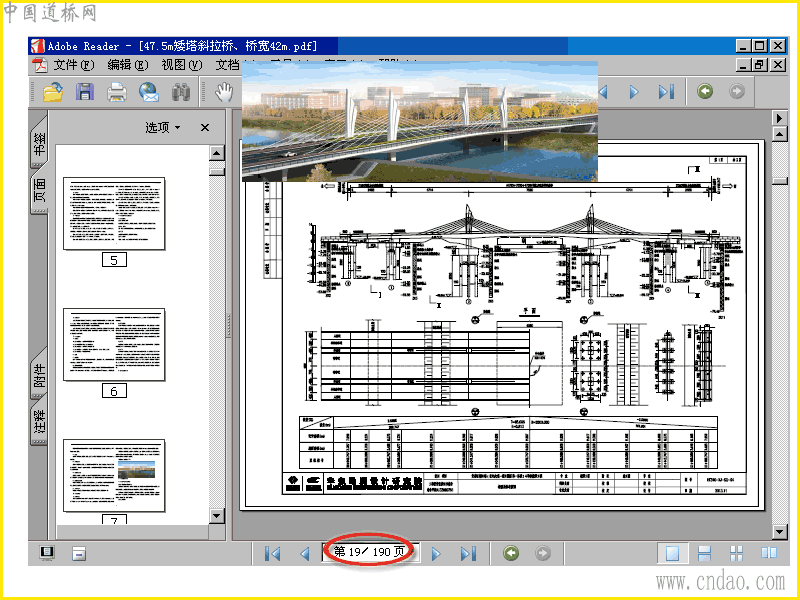The width and height of the screenshot is (800, 600).
Task: Go to previous page in top toolbar
Action: coord(604,92)
